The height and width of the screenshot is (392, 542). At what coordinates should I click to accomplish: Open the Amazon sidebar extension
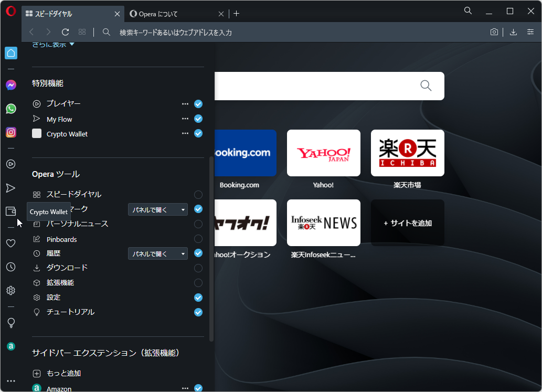click(x=11, y=346)
